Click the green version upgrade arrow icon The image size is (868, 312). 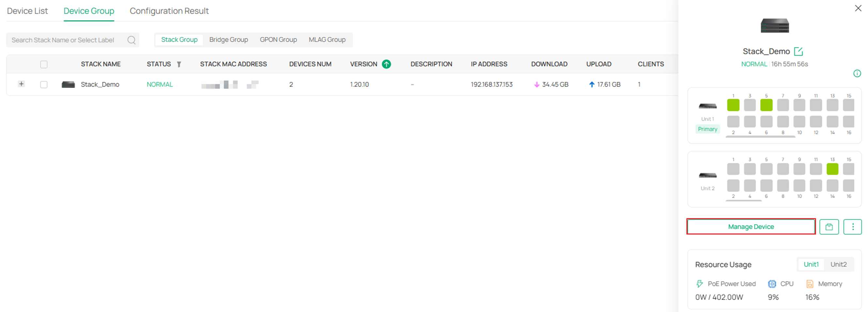pos(386,64)
